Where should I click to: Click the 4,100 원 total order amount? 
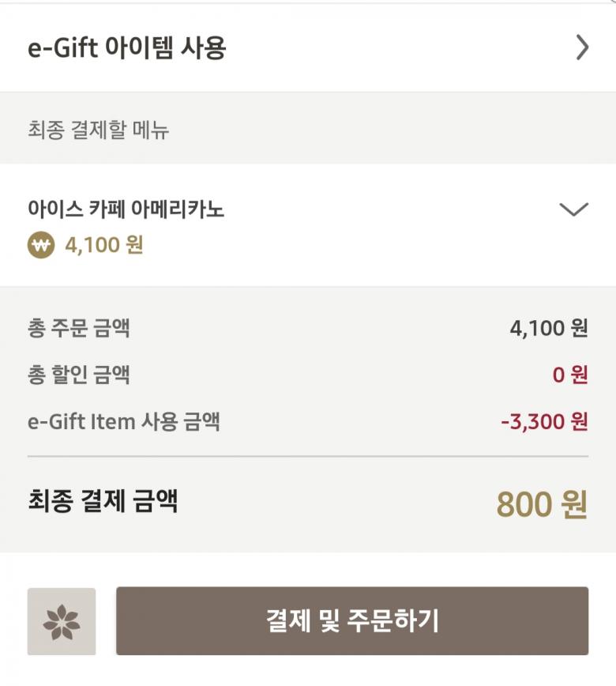[x=549, y=328]
